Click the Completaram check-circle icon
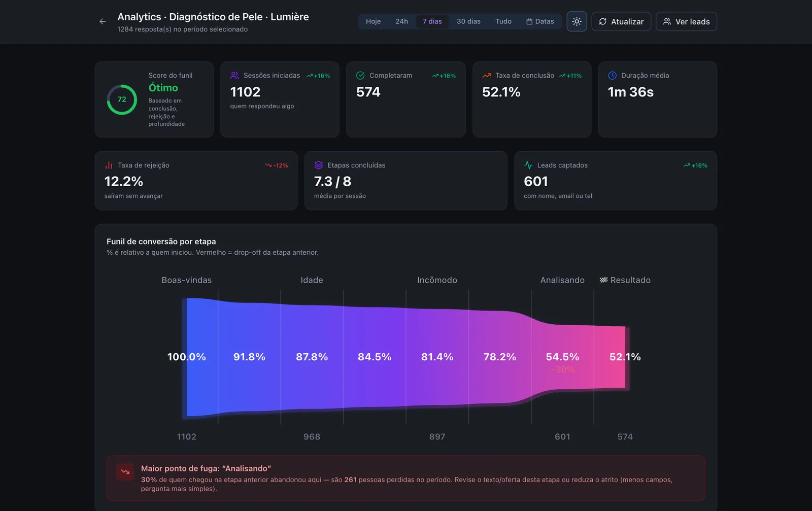Screen dimensions: 812x511 tap(360, 76)
